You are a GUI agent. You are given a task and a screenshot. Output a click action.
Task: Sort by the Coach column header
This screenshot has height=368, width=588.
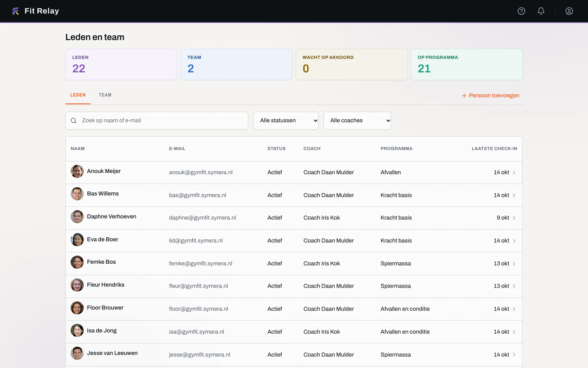[x=312, y=149]
